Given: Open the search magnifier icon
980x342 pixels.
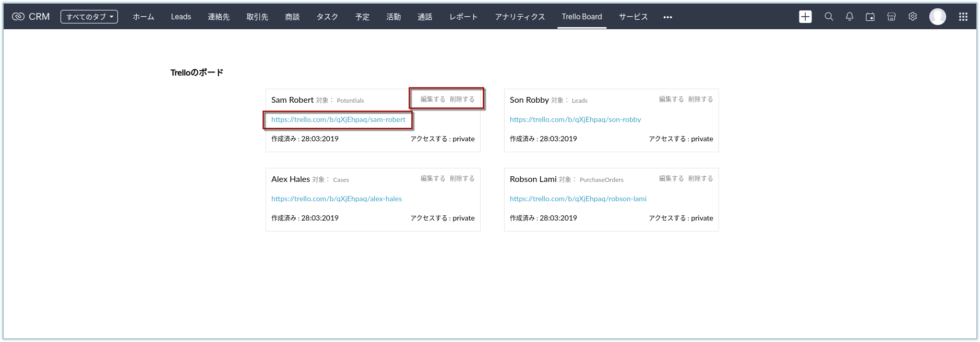Looking at the screenshot, I should 829,17.
